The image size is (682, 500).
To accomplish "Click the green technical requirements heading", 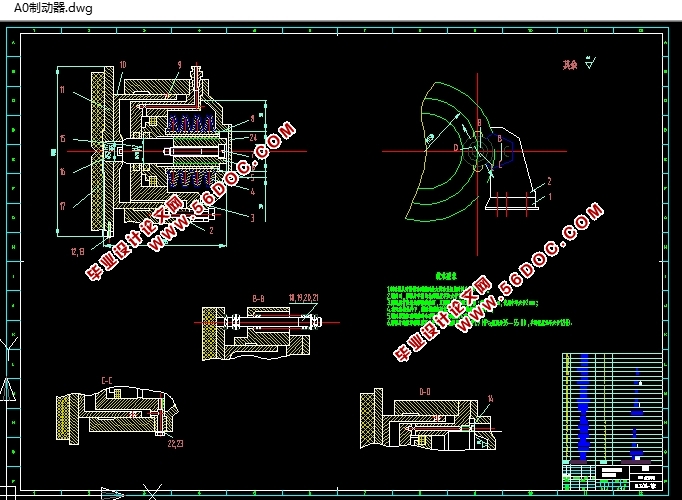I will click(x=446, y=276).
